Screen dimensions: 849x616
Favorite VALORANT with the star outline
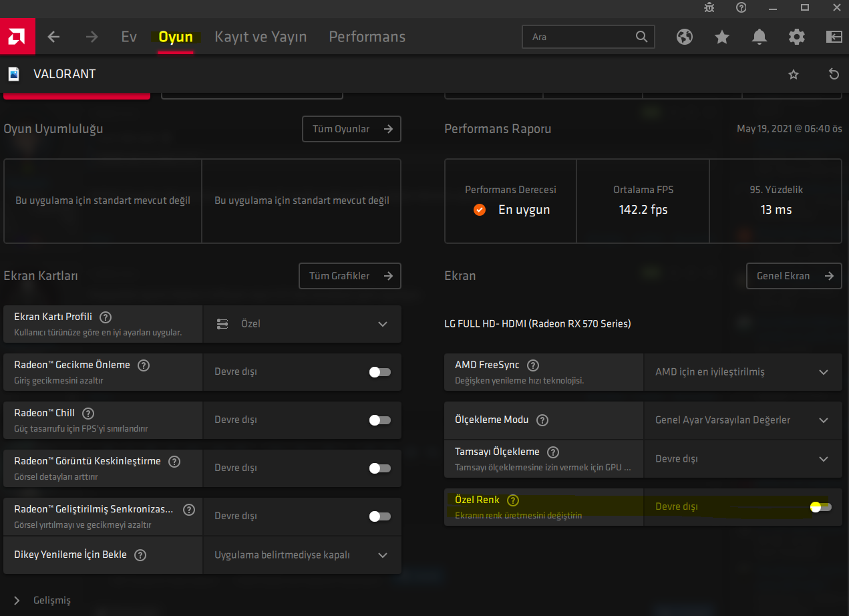794,74
